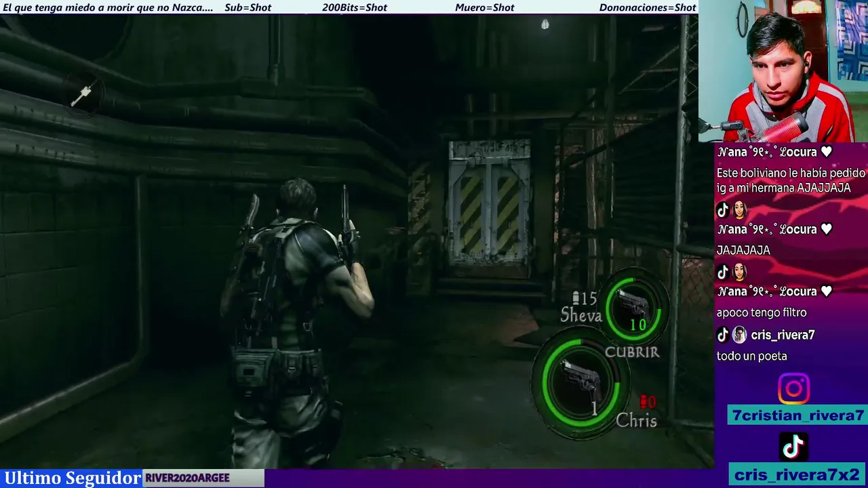Click the cris_rivera7 username in chat

click(x=783, y=335)
